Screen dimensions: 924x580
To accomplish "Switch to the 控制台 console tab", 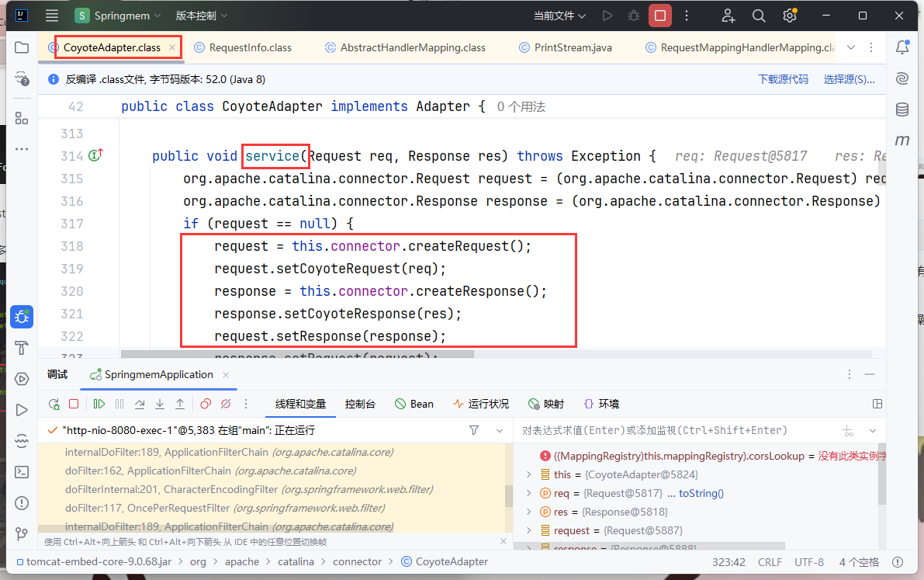I will tap(360, 404).
